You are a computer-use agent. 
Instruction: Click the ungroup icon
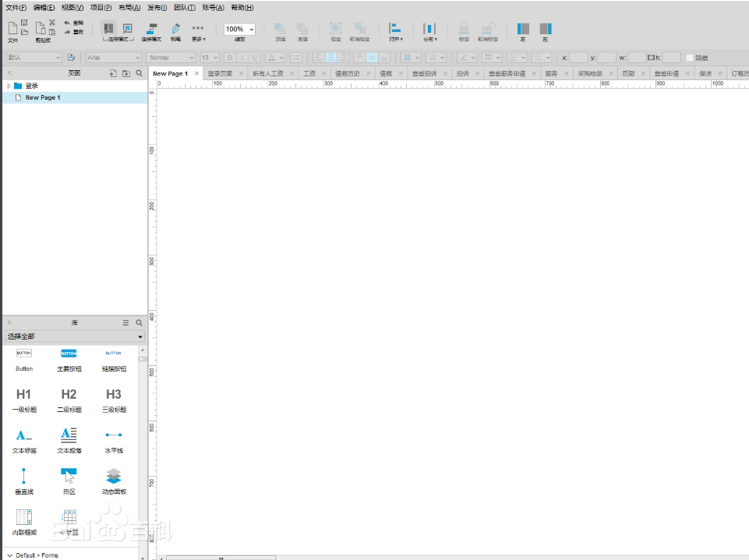[360, 29]
